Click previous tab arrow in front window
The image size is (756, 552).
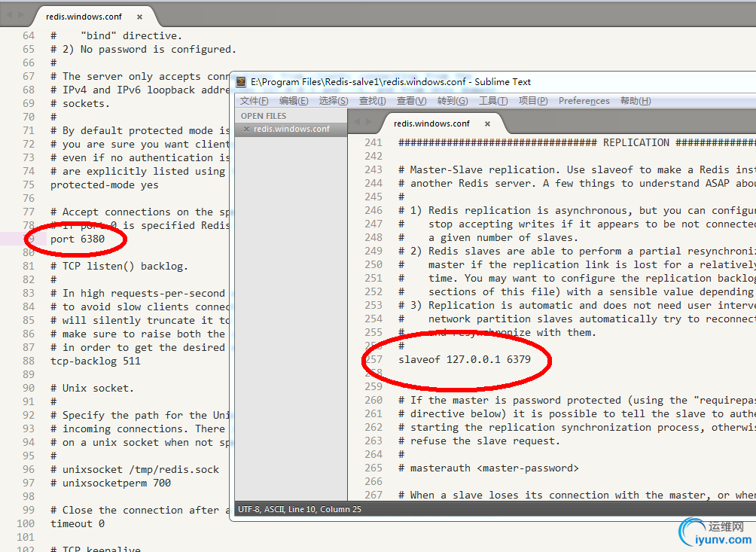(x=357, y=121)
